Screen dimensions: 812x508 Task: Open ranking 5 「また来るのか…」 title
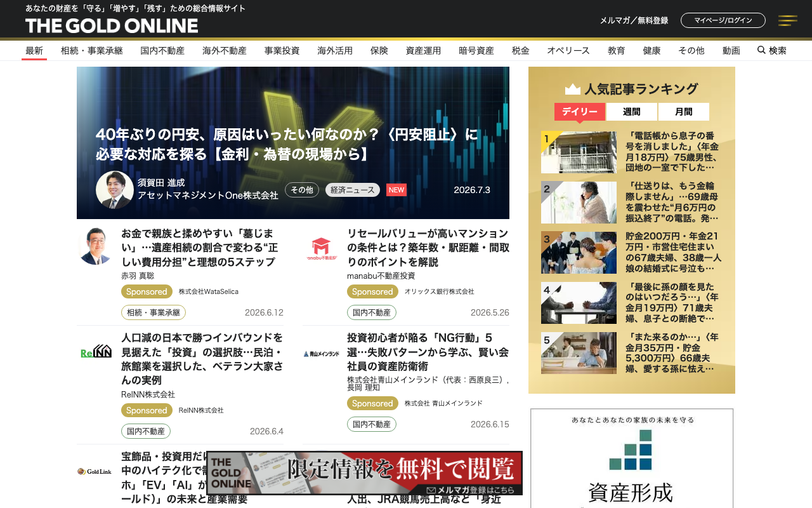click(674, 352)
